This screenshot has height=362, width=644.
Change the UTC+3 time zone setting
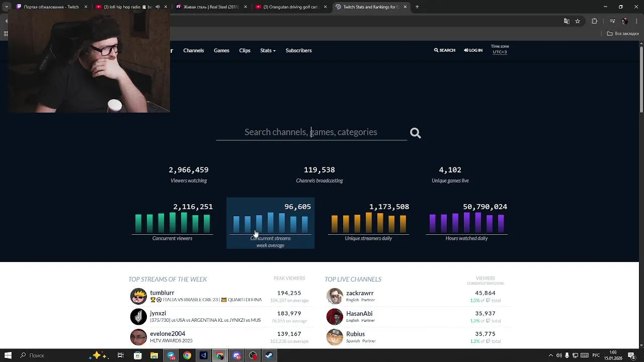pyautogui.click(x=500, y=52)
